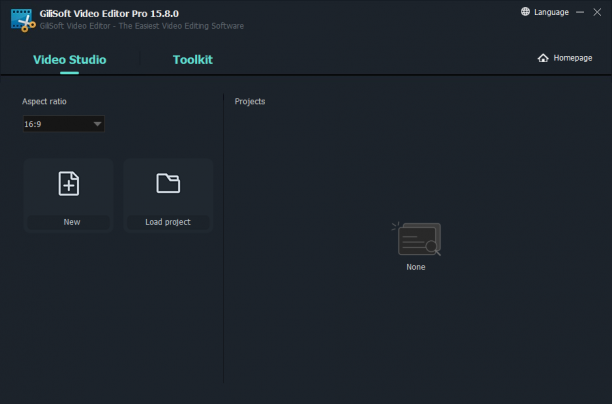Close the GiliSoft Video Editor window
Screen dimensions: 612x404
coord(597,12)
